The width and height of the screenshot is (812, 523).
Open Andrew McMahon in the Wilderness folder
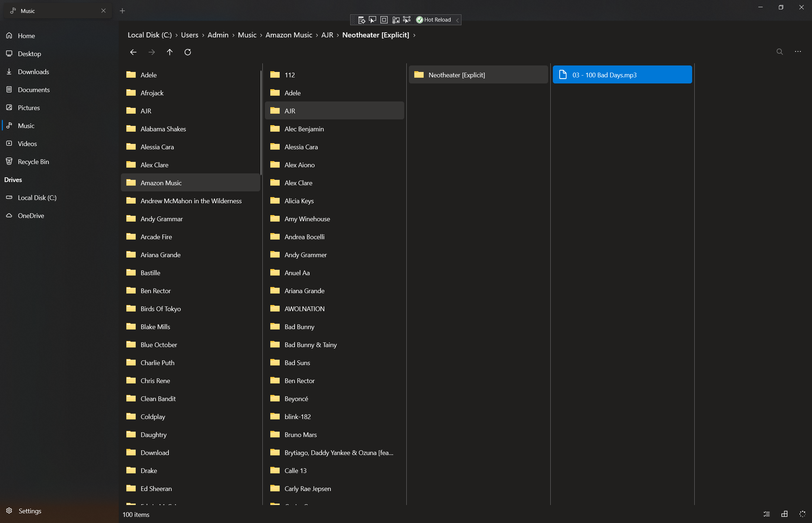coord(190,201)
